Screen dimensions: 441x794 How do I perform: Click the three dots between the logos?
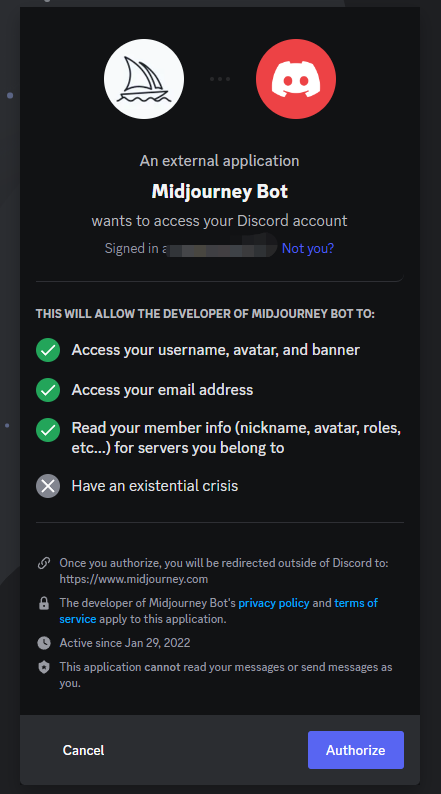[220, 79]
